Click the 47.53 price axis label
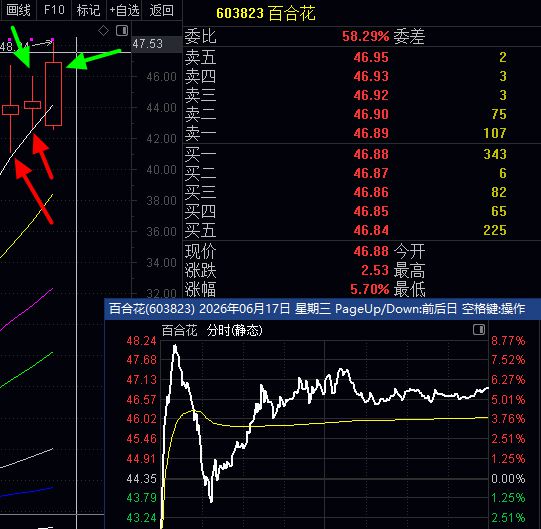 [147, 44]
